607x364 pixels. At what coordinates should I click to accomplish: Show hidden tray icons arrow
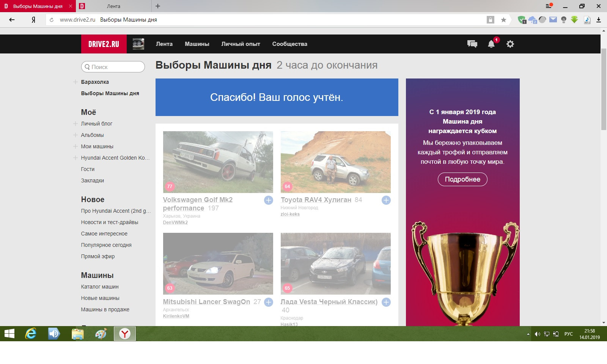[x=528, y=334]
